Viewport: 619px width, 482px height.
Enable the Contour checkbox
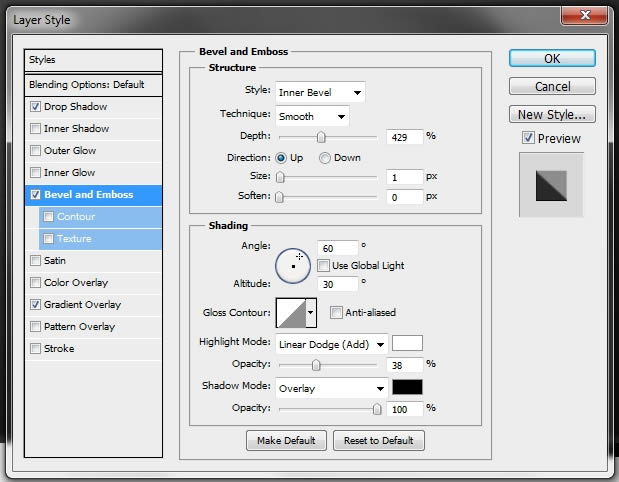coord(49,217)
